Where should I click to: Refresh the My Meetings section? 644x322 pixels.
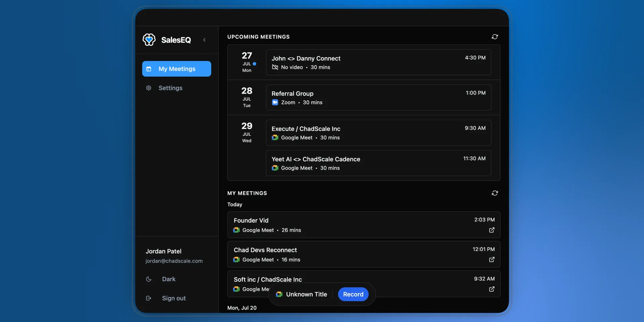click(x=495, y=193)
